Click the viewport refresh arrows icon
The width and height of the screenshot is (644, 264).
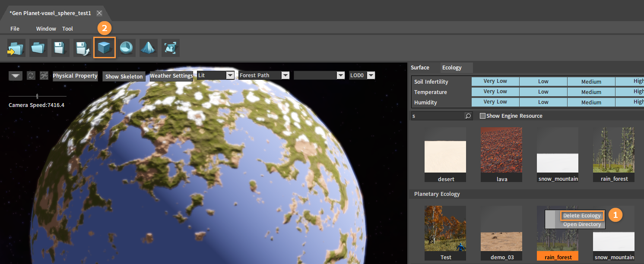[31, 75]
